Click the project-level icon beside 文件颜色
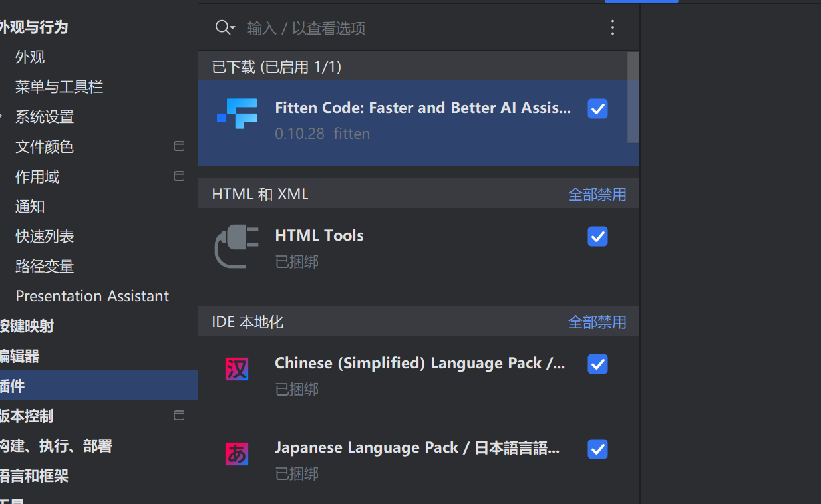 [x=179, y=146]
